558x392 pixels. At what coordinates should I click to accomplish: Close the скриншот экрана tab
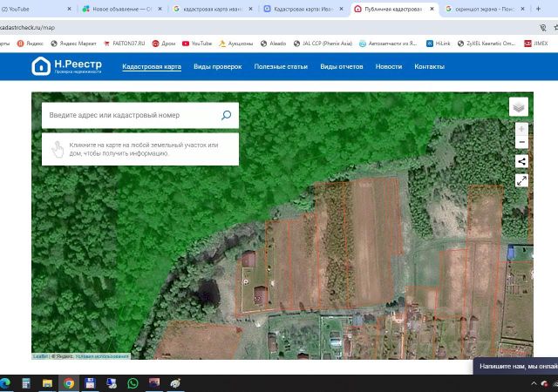pos(523,9)
